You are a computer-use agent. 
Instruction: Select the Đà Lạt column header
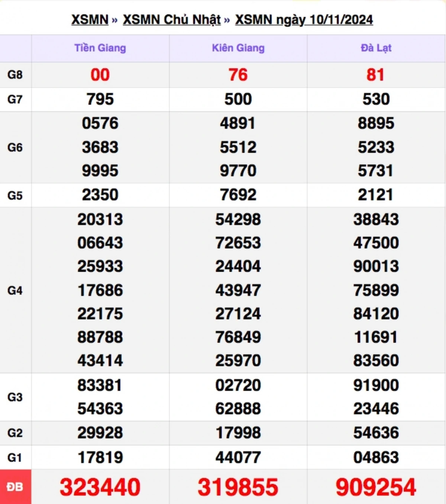(376, 48)
